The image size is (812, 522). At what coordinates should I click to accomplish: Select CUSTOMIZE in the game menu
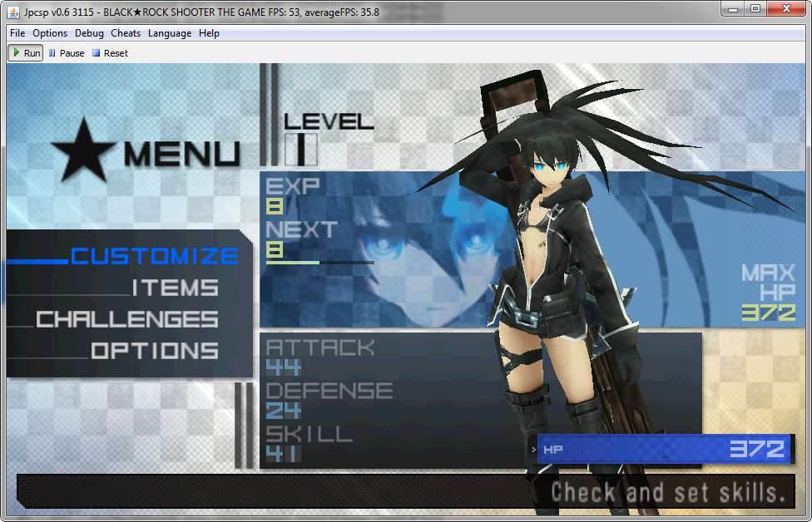click(x=154, y=256)
